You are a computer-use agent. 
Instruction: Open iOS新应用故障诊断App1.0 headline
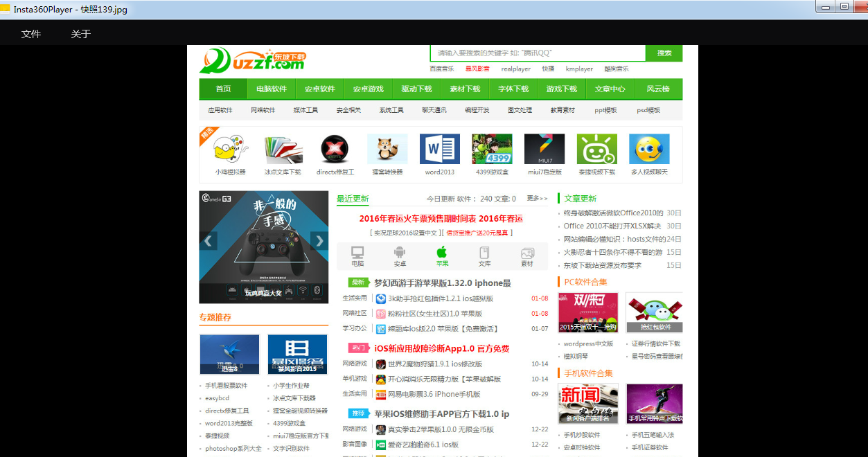442,348
